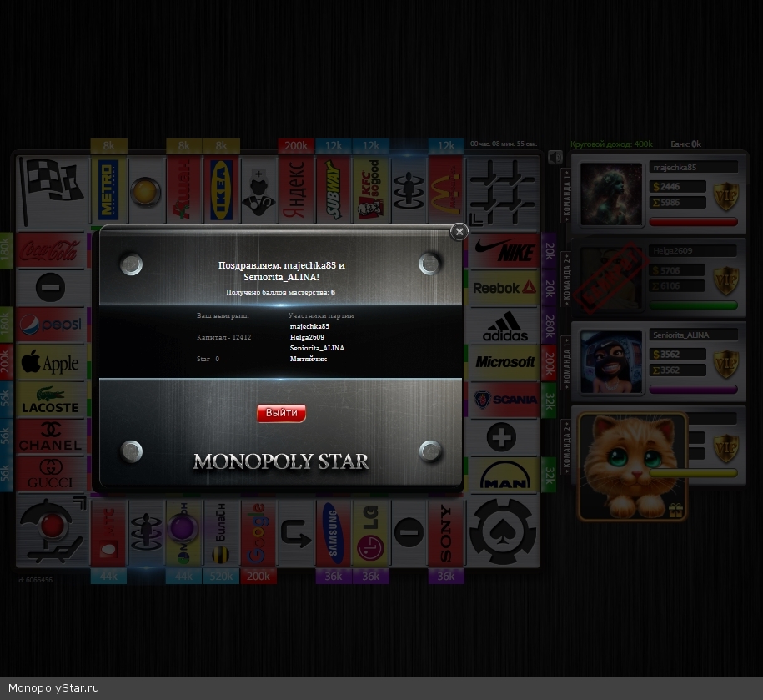
Task: Click the minus cell between Coca-Cola and Pepsi
Action: (52, 287)
